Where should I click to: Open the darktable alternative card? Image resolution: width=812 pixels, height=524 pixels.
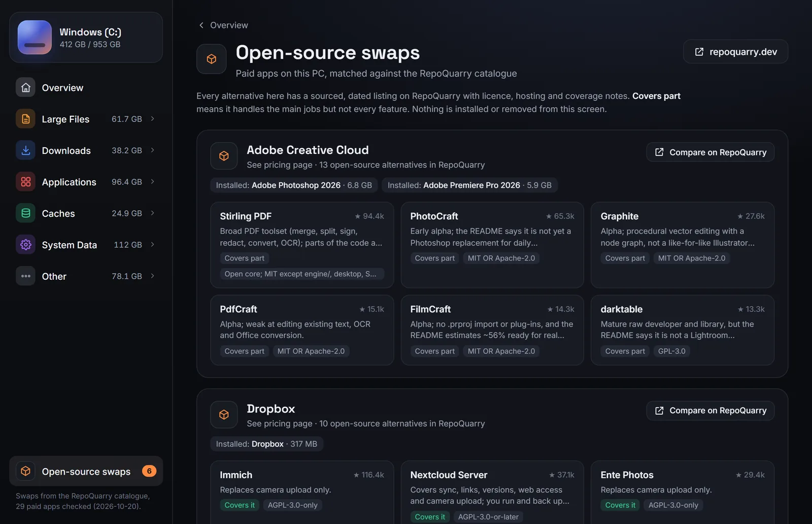pos(683,330)
